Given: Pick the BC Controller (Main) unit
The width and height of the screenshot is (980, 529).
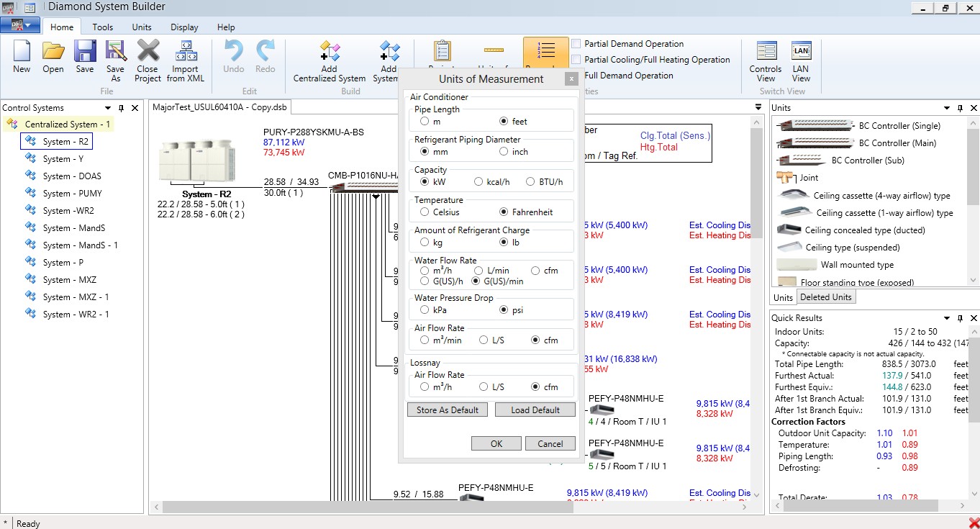Looking at the screenshot, I should (x=816, y=143).
